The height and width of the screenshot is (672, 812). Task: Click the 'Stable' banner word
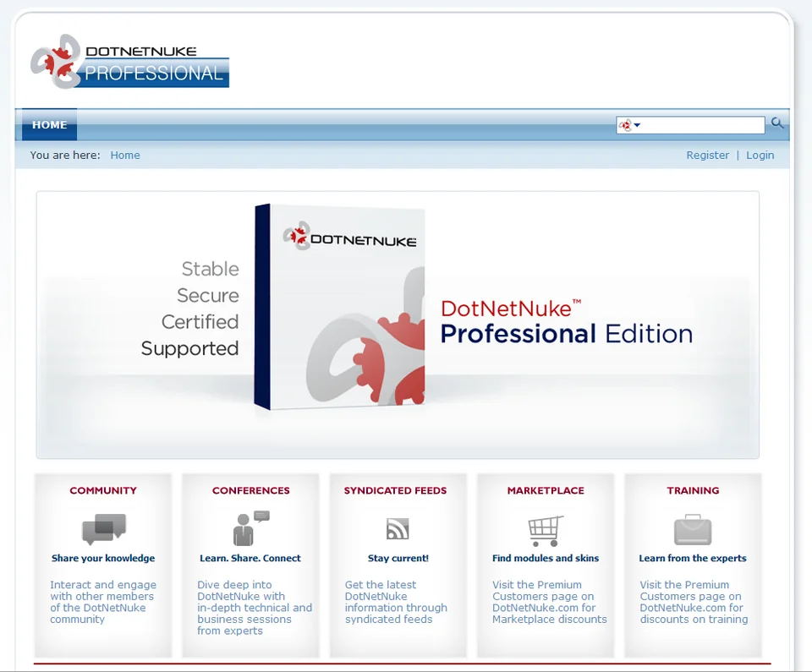click(211, 269)
